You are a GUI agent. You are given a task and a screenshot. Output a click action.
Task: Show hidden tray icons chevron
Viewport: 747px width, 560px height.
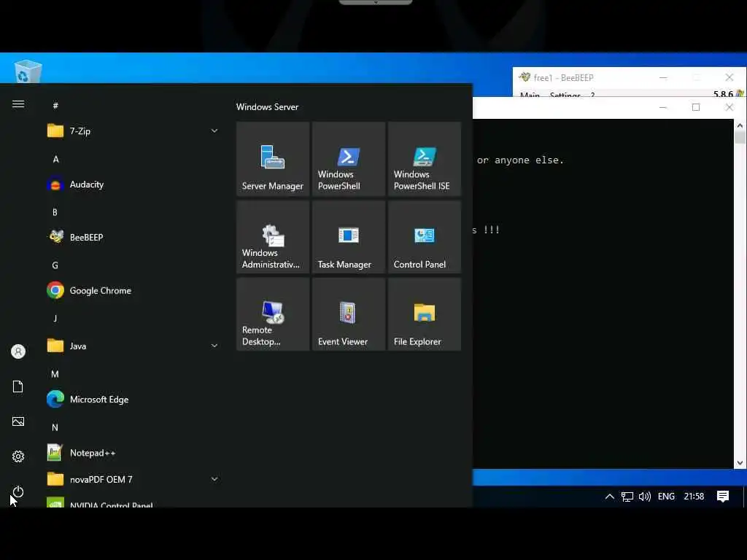tap(609, 496)
